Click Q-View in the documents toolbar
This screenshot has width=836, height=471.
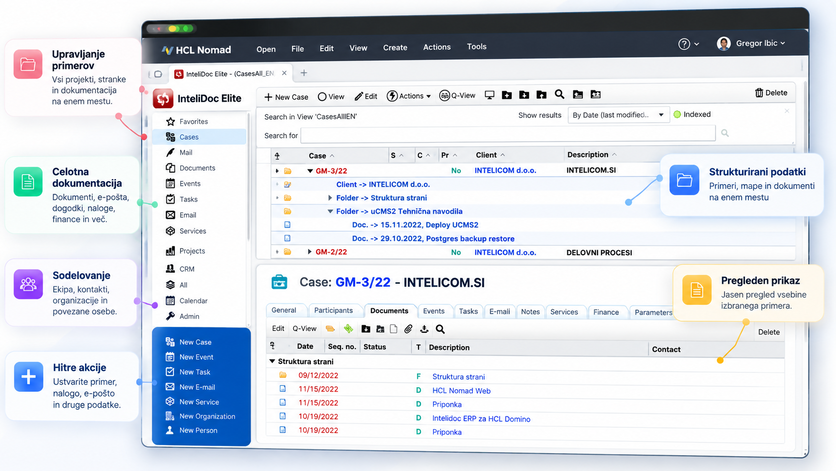304,329
